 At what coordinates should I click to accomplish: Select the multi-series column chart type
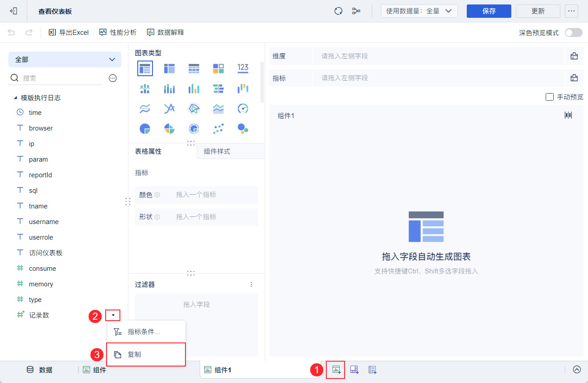(x=194, y=89)
